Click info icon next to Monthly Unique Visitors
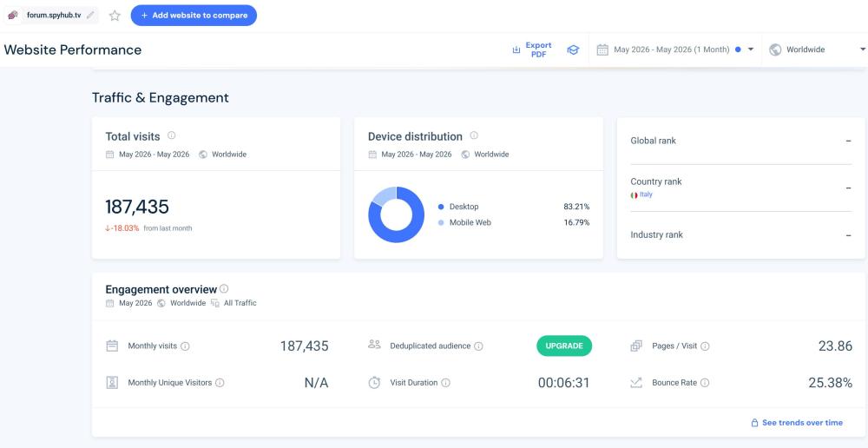The height and width of the screenshot is (448, 868). [x=220, y=383]
